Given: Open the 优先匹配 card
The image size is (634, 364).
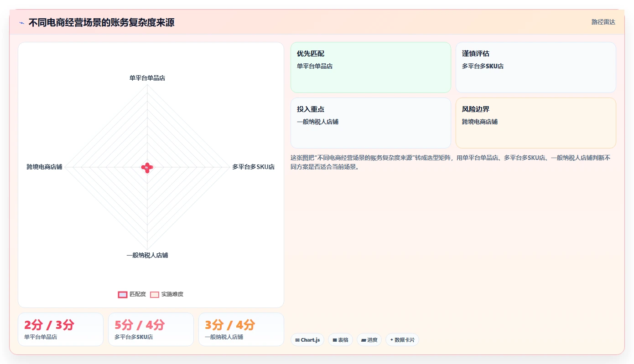Looking at the screenshot, I should [x=371, y=67].
